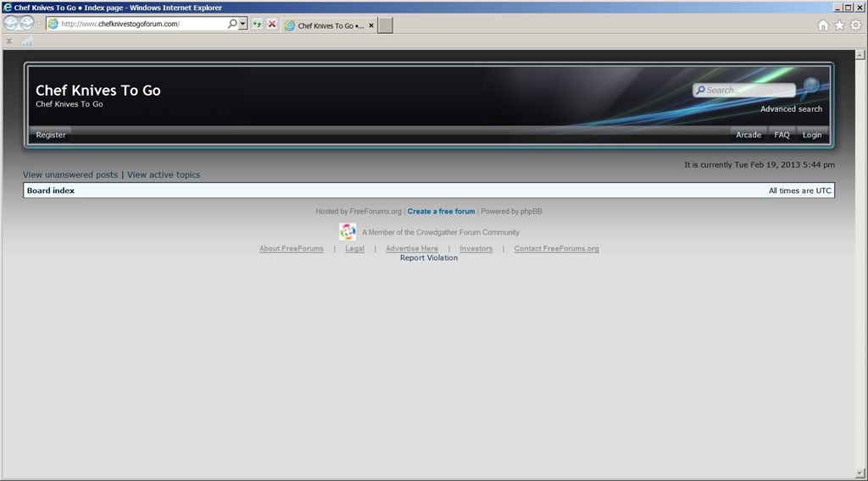The width and height of the screenshot is (868, 481).
Task: Click the Crowdgather colorful logo icon
Action: click(348, 232)
